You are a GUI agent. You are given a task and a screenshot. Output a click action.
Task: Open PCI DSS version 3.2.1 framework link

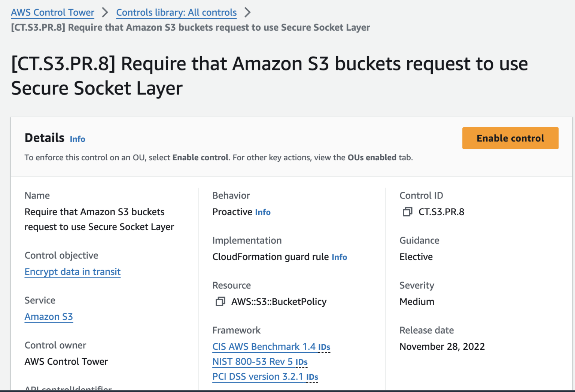[258, 377]
